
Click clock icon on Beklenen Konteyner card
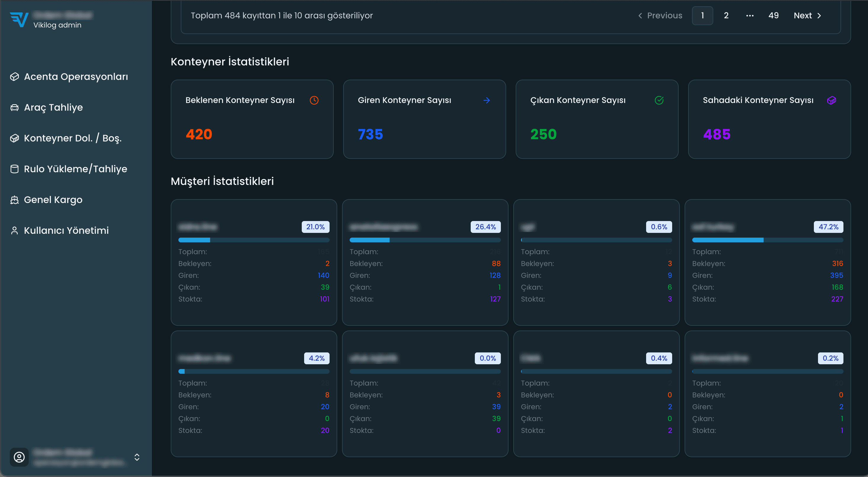click(x=314, y=100)
